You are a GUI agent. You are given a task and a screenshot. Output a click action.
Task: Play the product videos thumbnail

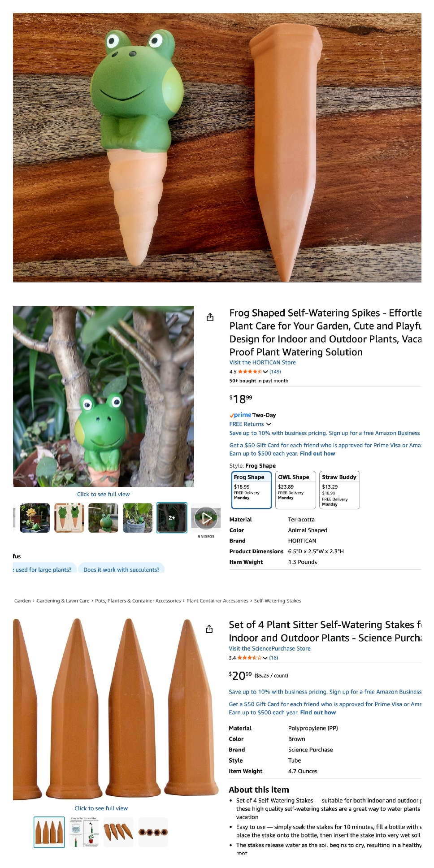pos(206,518)
